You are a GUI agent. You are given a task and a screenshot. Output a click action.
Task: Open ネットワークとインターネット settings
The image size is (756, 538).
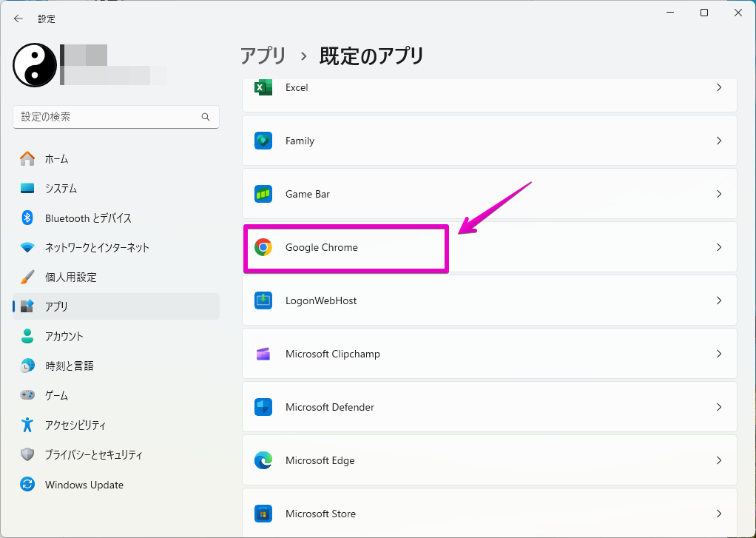click(x=115, y=247)
